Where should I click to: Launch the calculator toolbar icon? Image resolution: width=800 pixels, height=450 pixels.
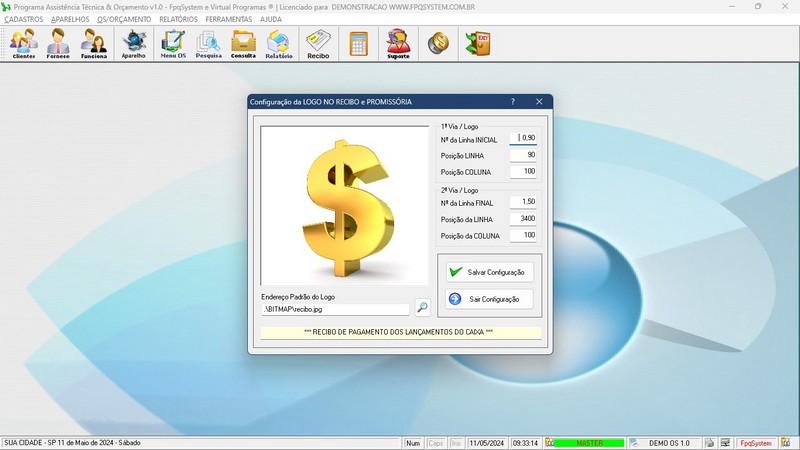(358, 44)
